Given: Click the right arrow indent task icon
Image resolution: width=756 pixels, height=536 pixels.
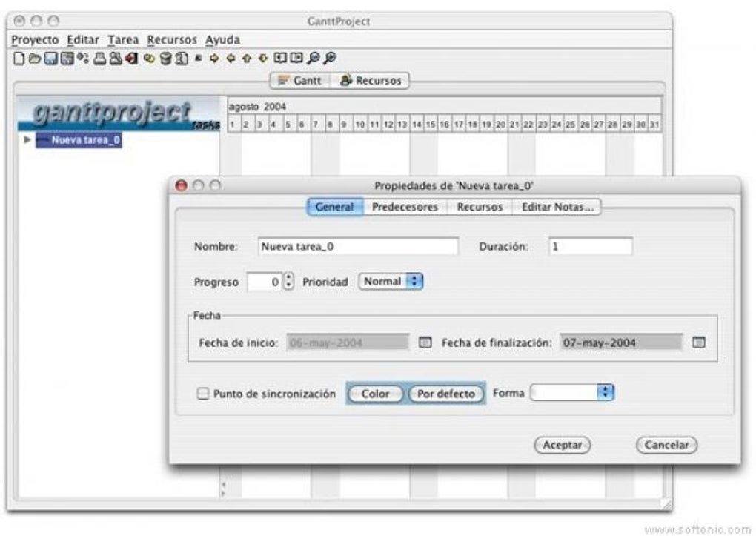Looking at the screenshot, I should [214, 59].
